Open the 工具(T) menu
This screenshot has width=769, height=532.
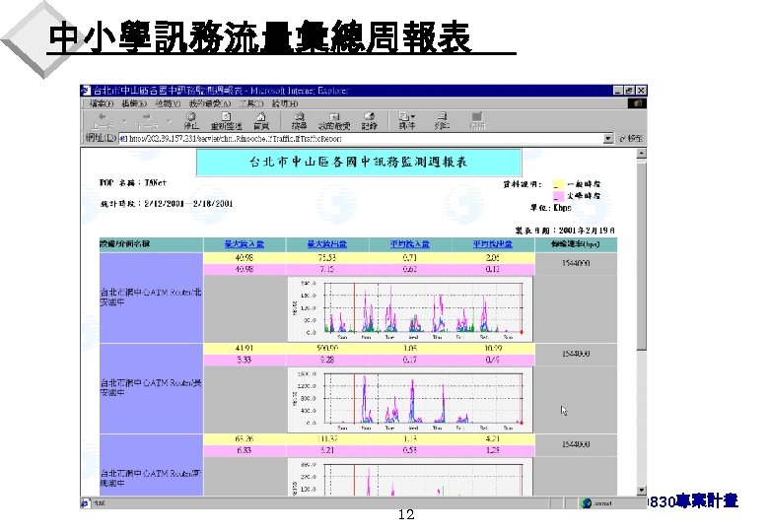(x=251, y=103)
